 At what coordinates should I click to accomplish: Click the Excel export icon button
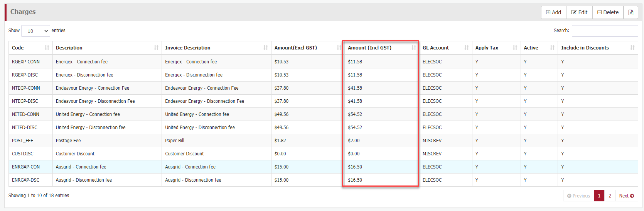pos(631,12)
